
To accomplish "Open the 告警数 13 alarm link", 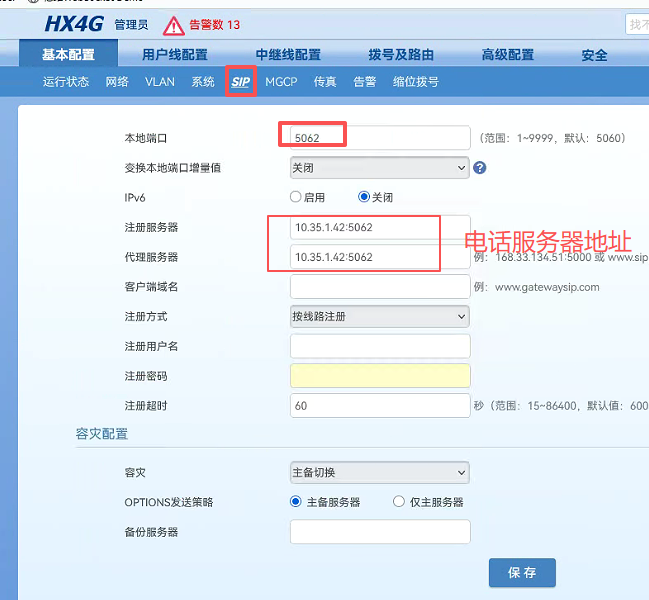I will 214,25.
